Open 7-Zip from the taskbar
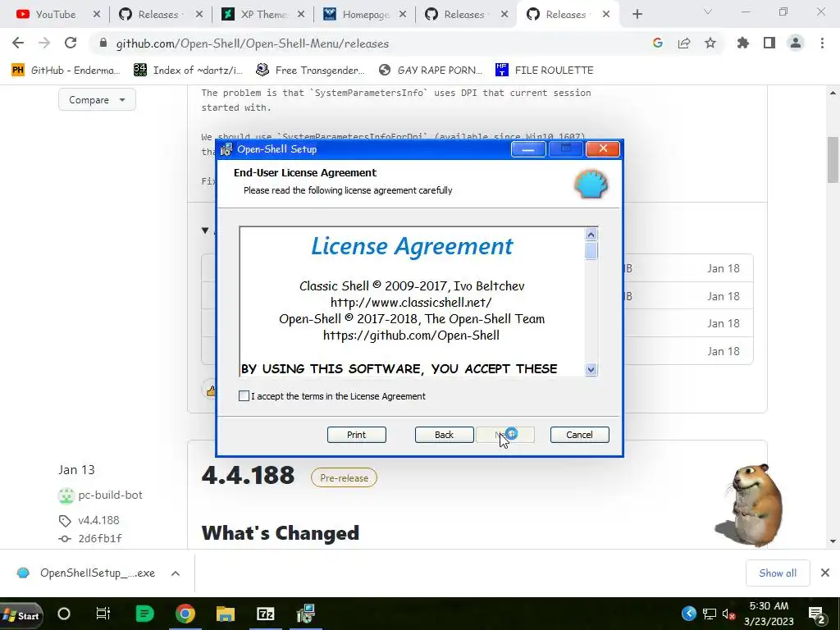Screen dimensions: 840x630 click(x=266, y=614)
